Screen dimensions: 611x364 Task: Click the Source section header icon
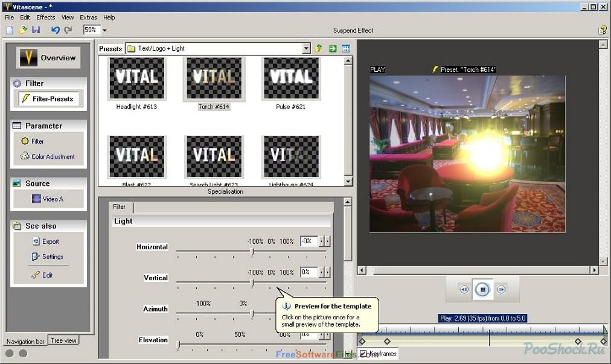coord(17,183)
